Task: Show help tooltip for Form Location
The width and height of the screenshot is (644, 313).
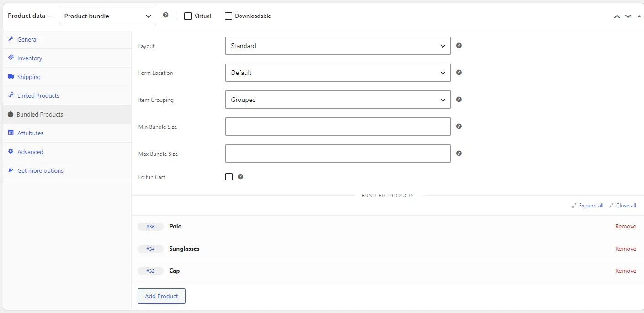Action: point(459,73)
